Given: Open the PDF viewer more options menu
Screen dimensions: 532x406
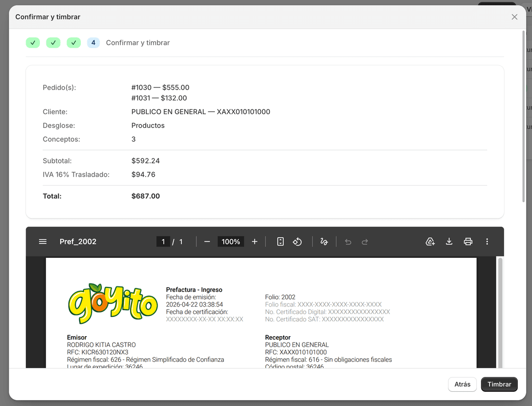Looking at the screenshot, I should tap(487, 242).
